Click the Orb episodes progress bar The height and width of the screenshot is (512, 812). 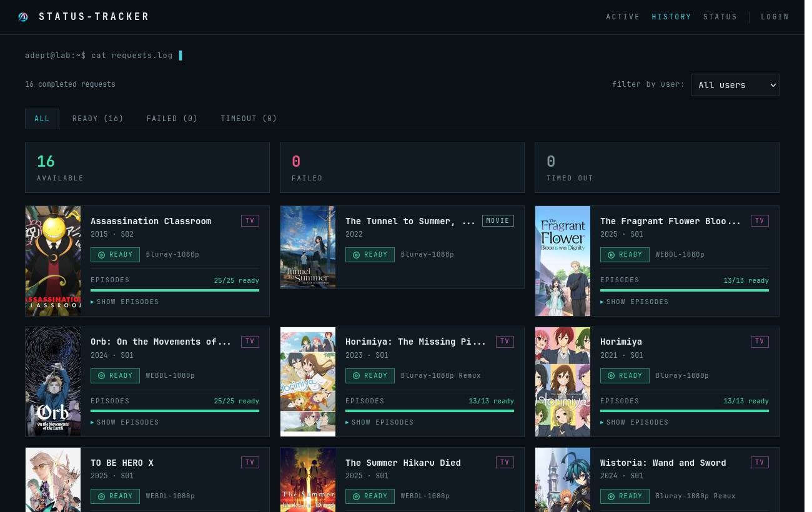click(175, 411)
